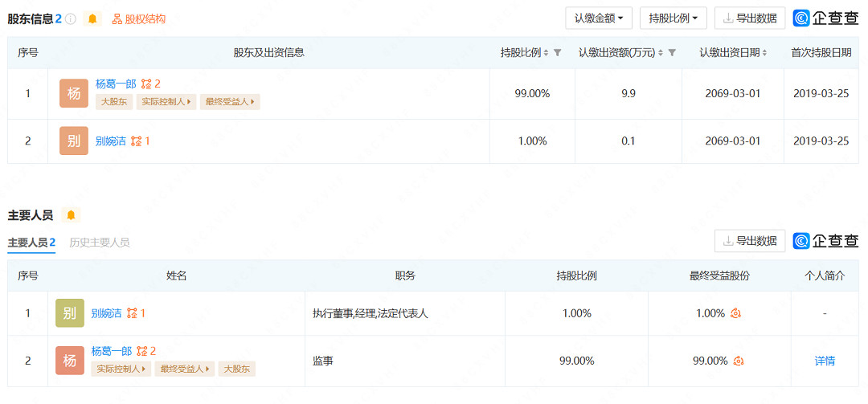Click related-companies icon beside 别婉洁 shareholder
This screenshot has height=404, width=868.
coord(140,141)
